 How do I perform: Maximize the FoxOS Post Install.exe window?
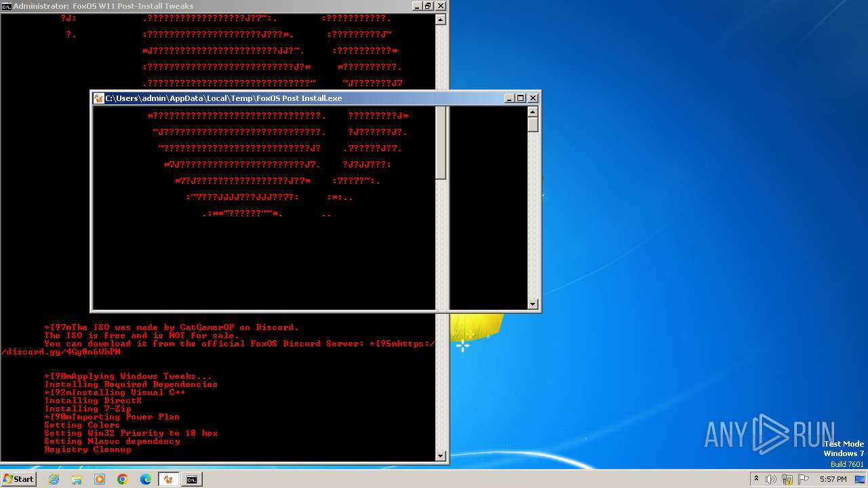(521, 98)
